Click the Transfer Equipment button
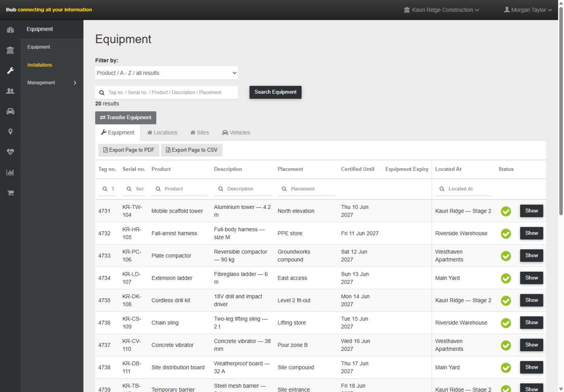Screen dimensions: 564x392 point(126,118)
